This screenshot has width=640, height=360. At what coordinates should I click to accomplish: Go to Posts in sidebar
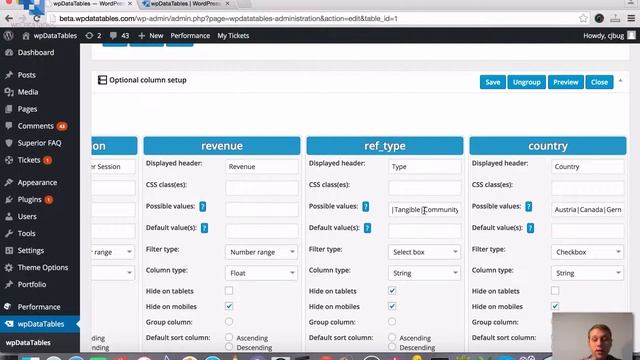(26, 75)
